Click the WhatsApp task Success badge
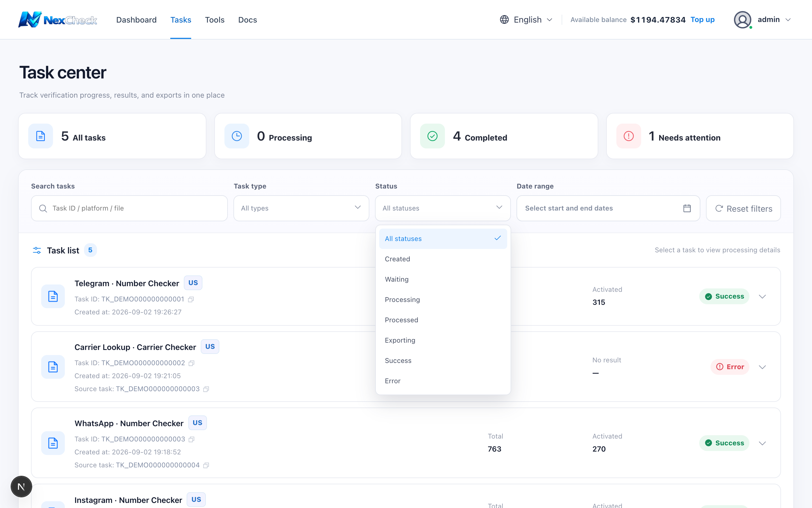 724,443
